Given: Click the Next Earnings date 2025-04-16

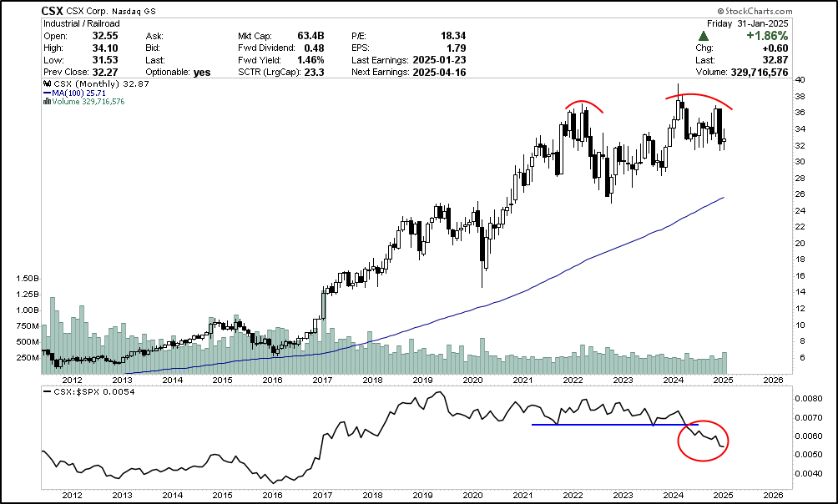Looking at the screenshot, I should coord(439,72).
